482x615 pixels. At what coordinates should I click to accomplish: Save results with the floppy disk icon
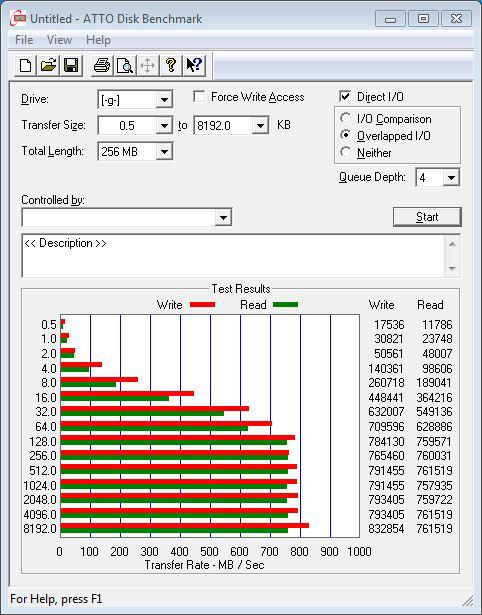[71, 65]
